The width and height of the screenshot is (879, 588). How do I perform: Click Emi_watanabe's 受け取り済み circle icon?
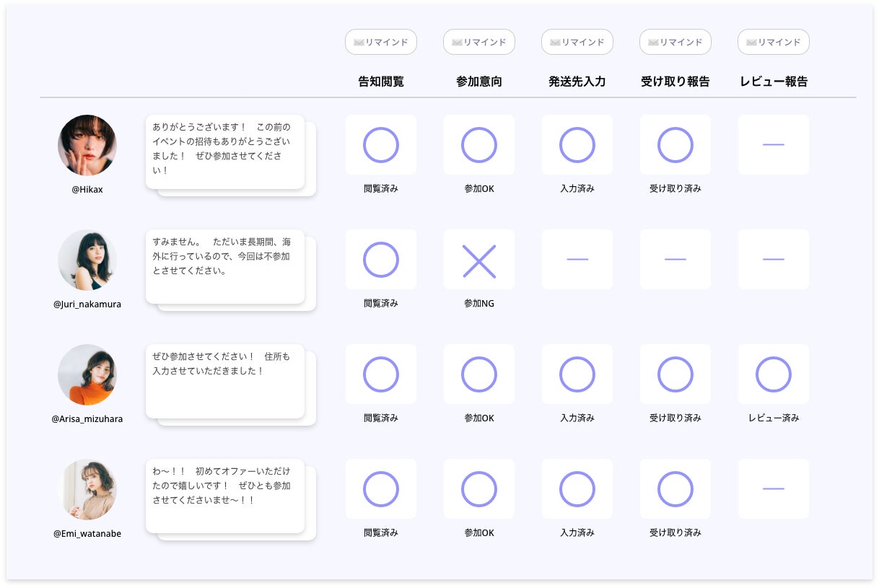tap(675, 489)
